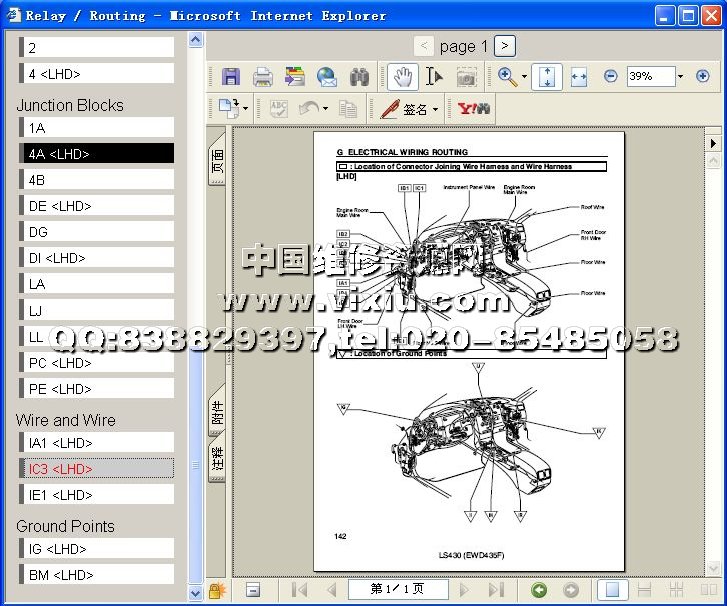
Task: Open the Zoom tool dropdown arrow
Action: [x=524, y=77]
